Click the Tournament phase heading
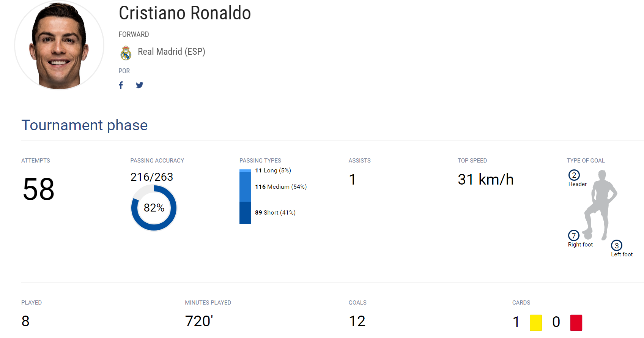The height and width of the screenshot is (338, 644). pyautogui.click(x=84, y=125)
